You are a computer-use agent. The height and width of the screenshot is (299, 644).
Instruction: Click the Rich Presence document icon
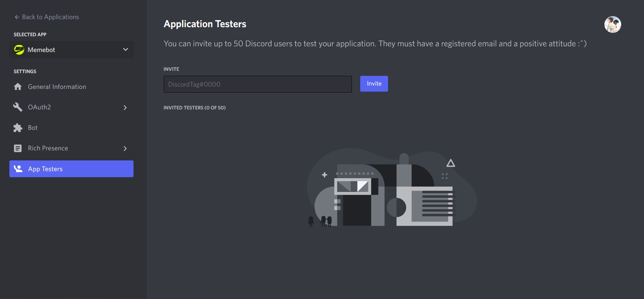[x=17, y=148]
